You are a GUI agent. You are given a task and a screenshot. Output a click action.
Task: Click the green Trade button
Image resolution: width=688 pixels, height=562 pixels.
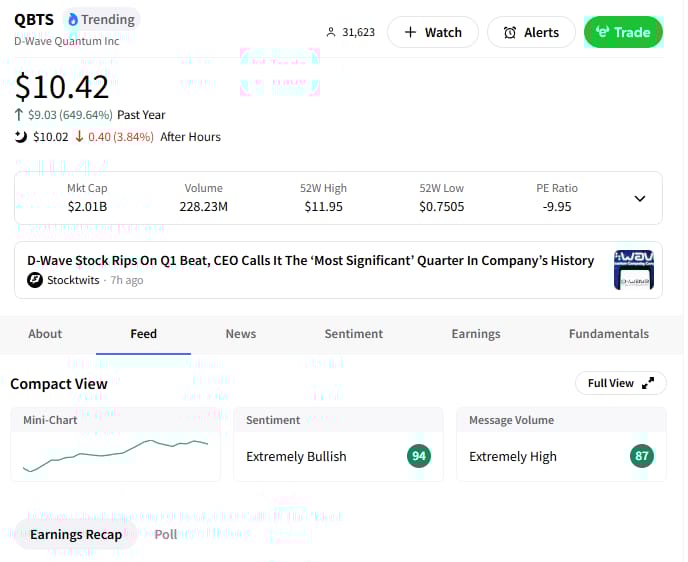coord(623,32)
